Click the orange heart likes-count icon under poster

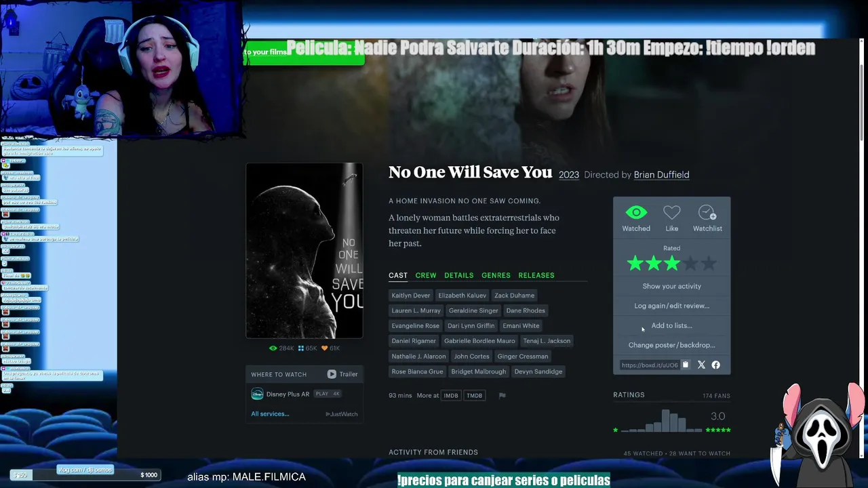coord(324,348)
